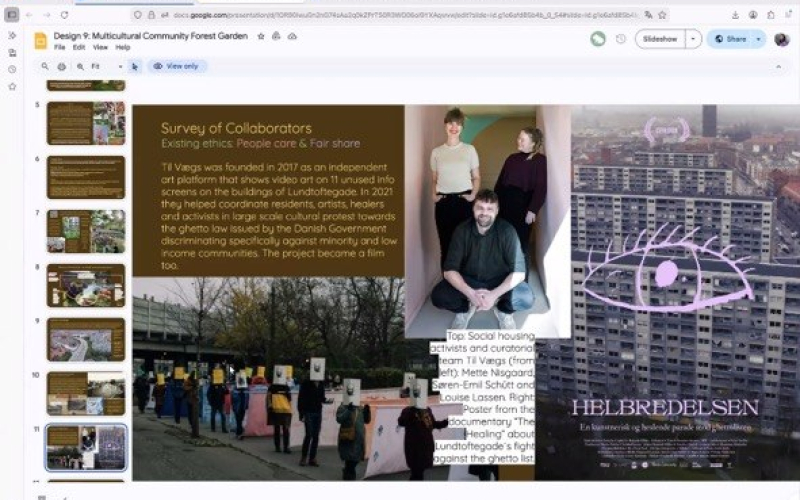Image resolution: width=800 pixels, height=500 pixels.
Task: Open the Google account profile picture
Action: click(782, 39)
